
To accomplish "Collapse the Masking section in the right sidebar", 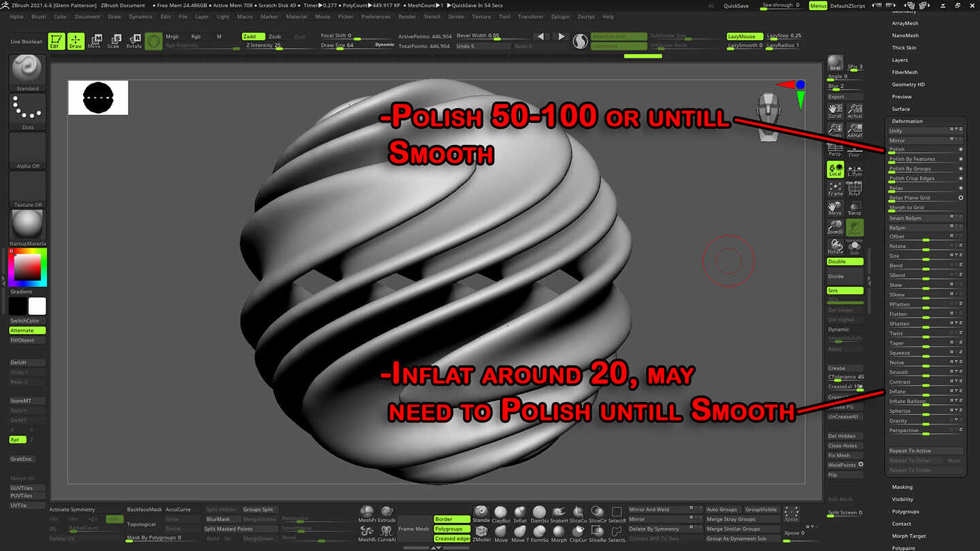I will (902, 487).
